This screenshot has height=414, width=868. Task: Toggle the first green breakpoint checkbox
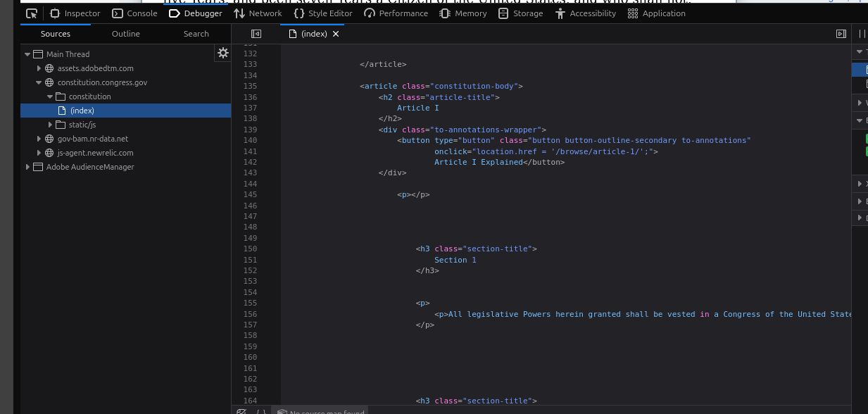867,139
